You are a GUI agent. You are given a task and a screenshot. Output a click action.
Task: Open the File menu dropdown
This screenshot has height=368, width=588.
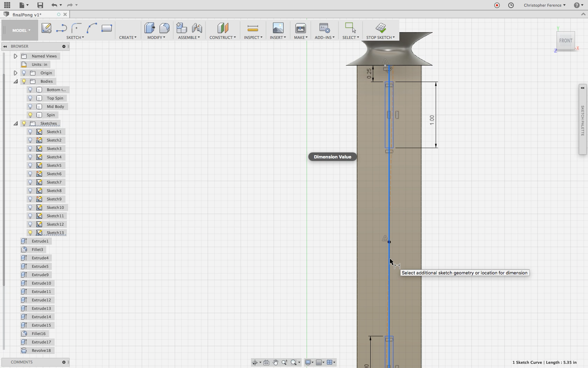pos(24,5)
